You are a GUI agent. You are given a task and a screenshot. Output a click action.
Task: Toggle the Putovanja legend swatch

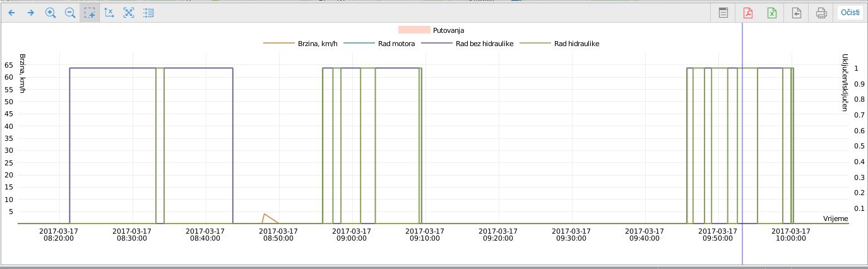pos(413,30)
